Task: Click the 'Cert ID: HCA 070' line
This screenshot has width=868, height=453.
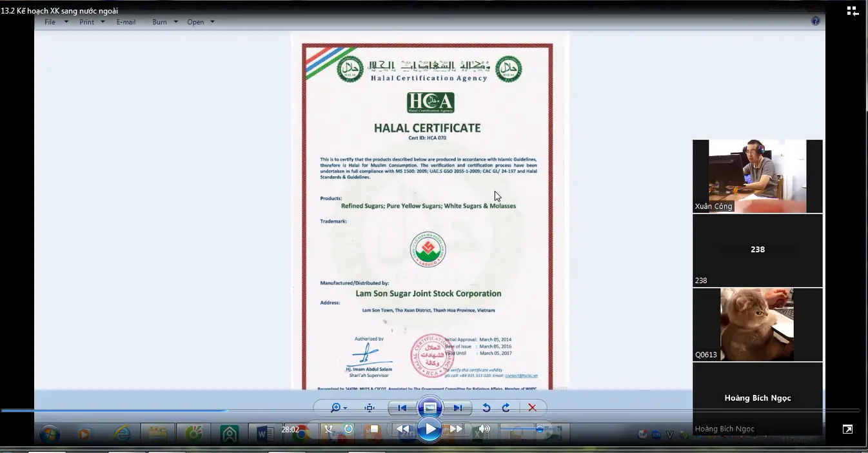Action: (x=427, y=138)
